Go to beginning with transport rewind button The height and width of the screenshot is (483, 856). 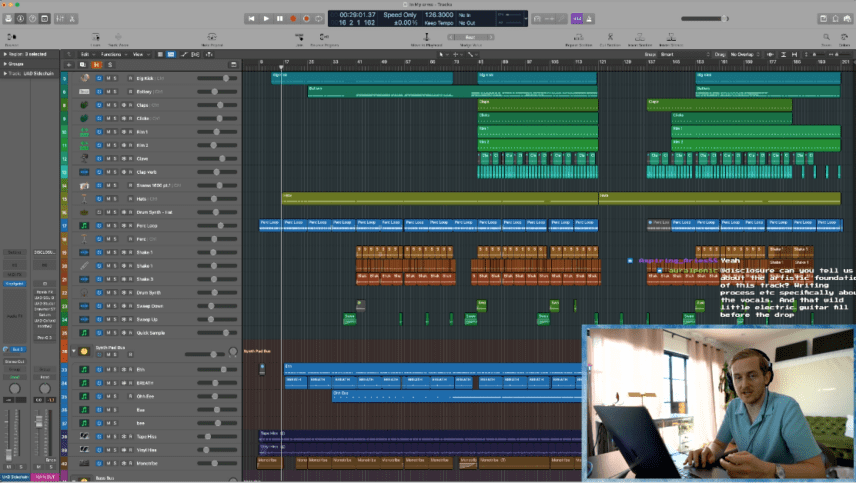[251, 19]
